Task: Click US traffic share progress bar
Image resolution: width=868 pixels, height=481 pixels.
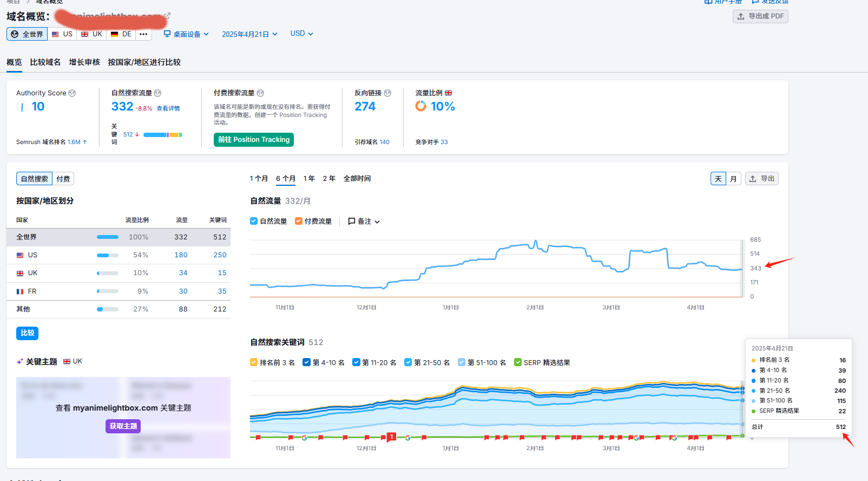Action: (108, 255)
